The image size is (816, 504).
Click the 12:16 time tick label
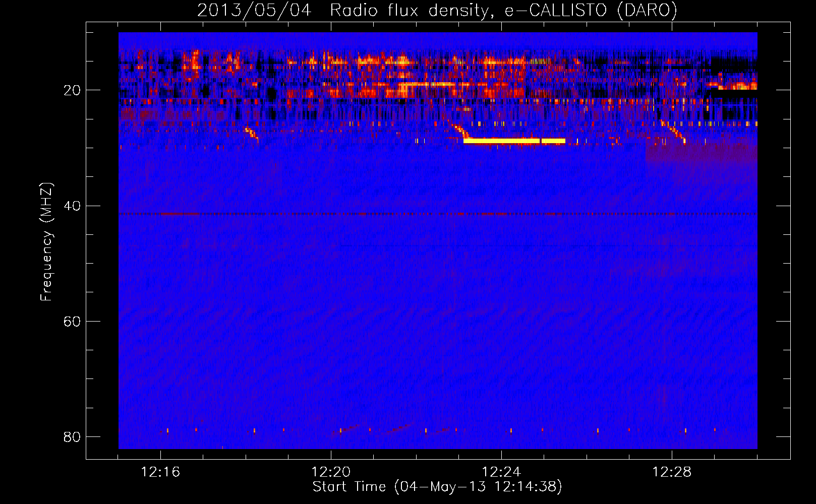160,472
